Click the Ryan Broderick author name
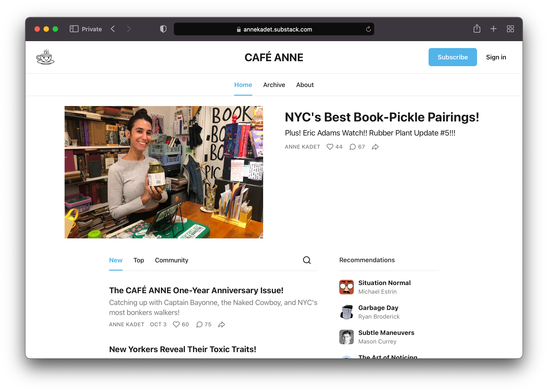 click(379, 317)
